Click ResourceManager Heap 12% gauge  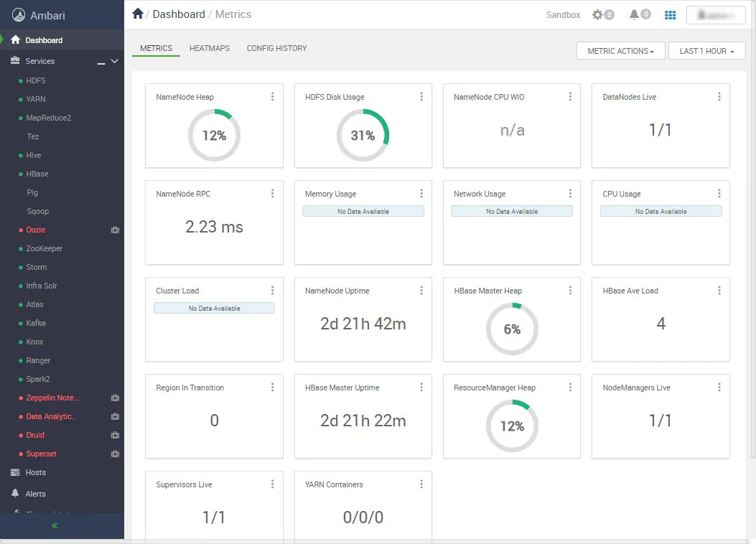512,426
